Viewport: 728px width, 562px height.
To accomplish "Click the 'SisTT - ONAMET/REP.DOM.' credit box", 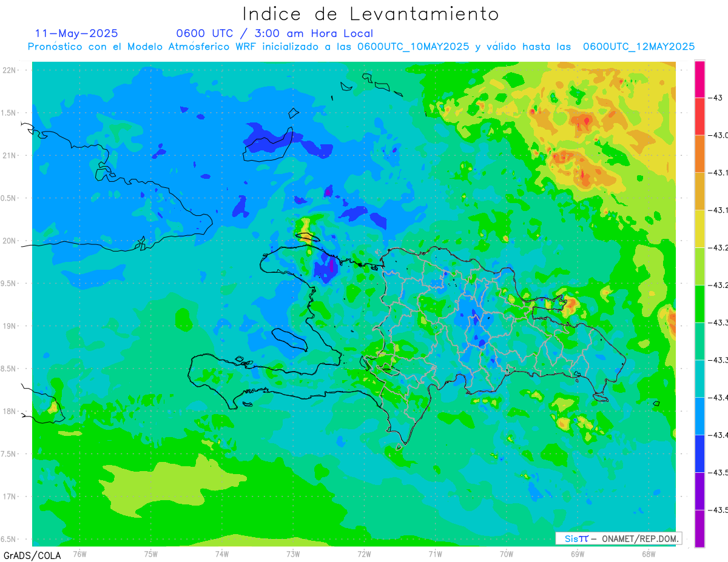I will click(618, 538).
